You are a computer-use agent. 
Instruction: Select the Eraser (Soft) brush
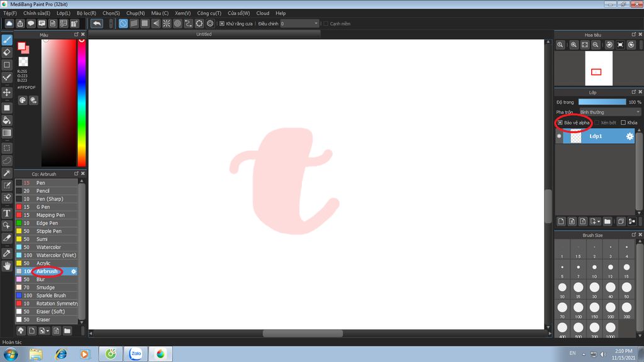point(47,312)
